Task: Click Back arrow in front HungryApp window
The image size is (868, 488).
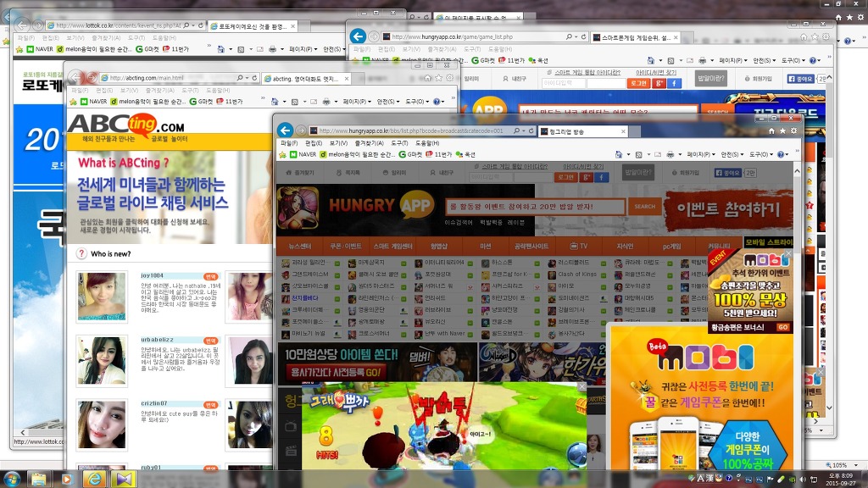Action: (285, 130)
